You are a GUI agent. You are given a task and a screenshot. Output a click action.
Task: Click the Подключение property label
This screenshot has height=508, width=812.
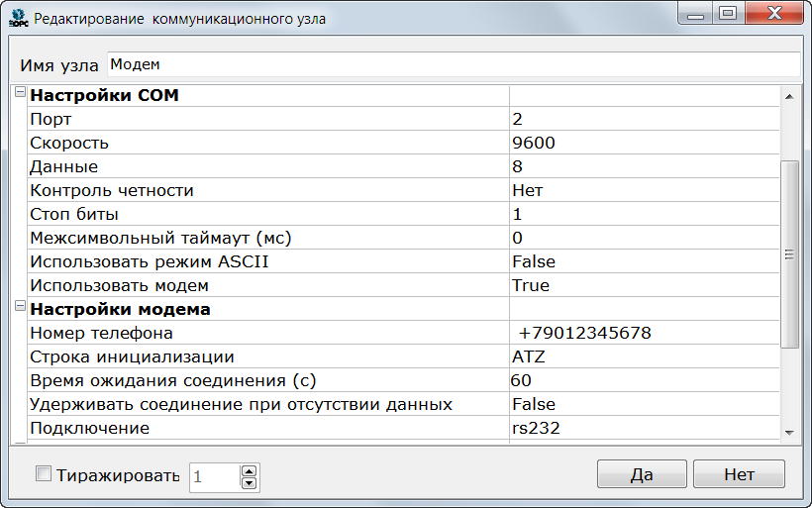pos(90,428)
